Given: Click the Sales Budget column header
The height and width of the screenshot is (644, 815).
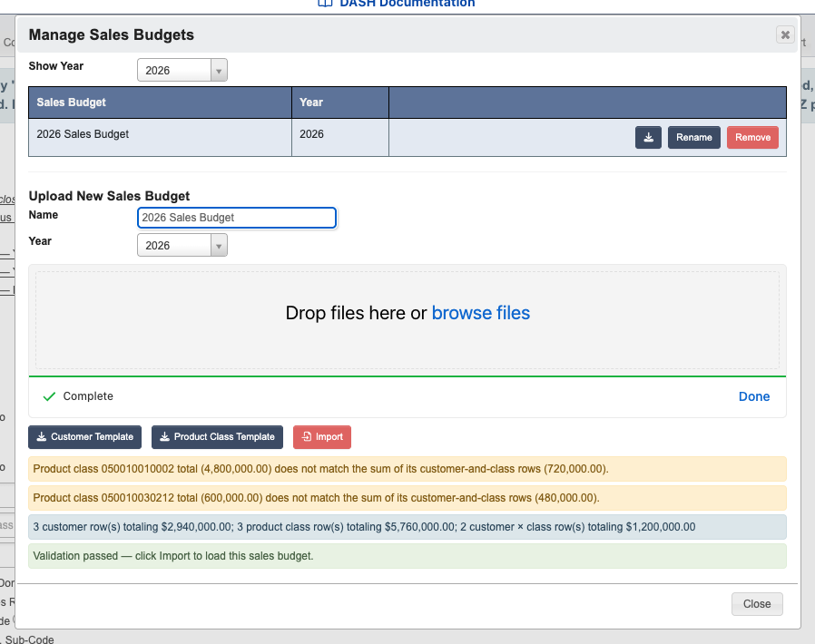Looking at the screenshot, I should [x=160, y=102].
